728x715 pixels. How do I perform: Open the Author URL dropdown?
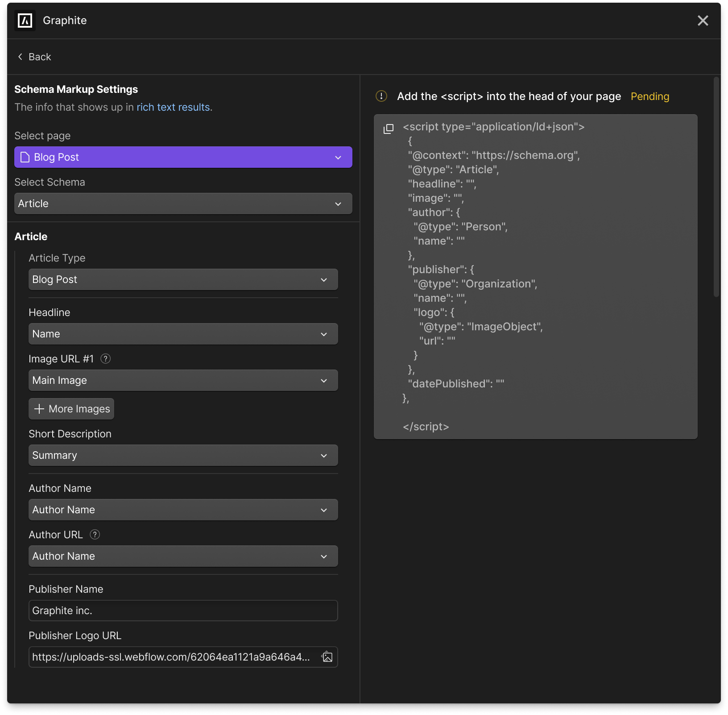183,556
